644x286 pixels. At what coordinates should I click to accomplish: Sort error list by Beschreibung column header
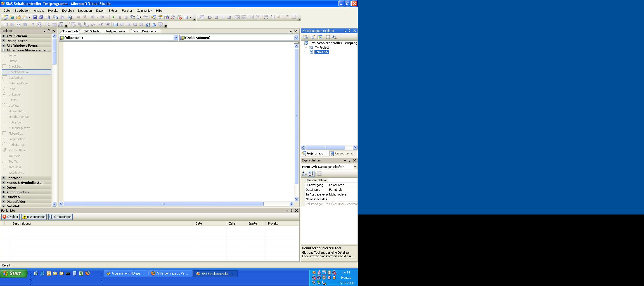[x=101, y=223]
